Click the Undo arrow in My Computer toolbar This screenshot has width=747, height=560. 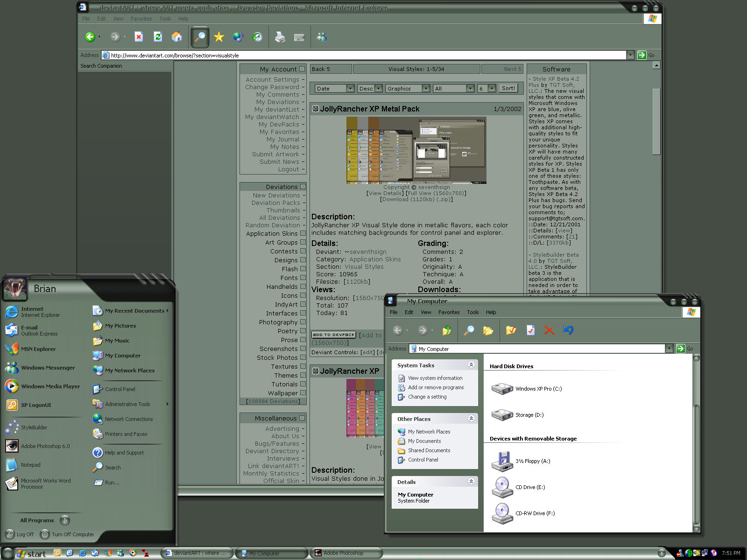click(568, 330)
